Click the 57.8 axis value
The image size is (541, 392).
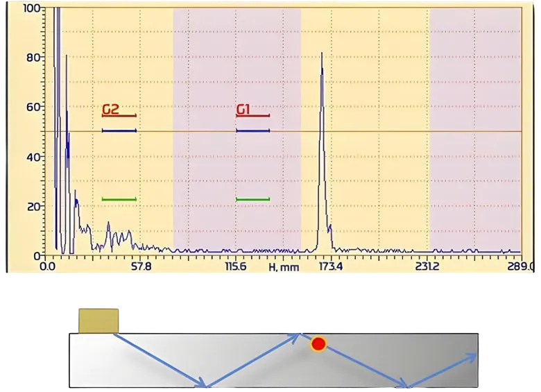coord(142,266)
